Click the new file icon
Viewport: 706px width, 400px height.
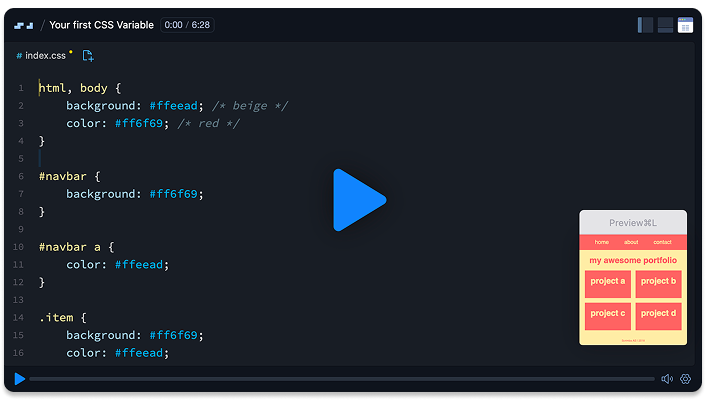[x=88, y=56]
